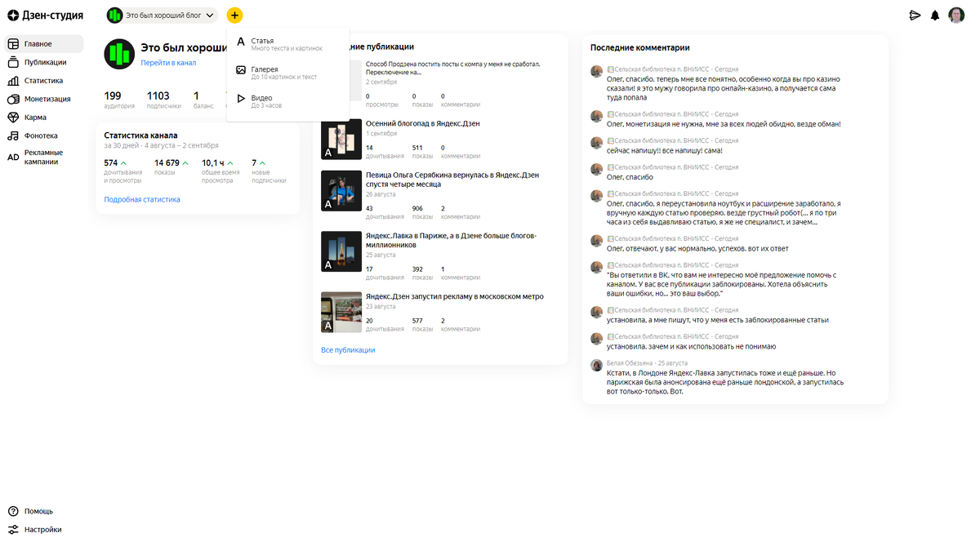Image resolution: width=980 pixels, height=551 pixels.
Task: Open the Белая Обезьяна comment avatar
Action: pyautogui.click(x=597, y=365)
